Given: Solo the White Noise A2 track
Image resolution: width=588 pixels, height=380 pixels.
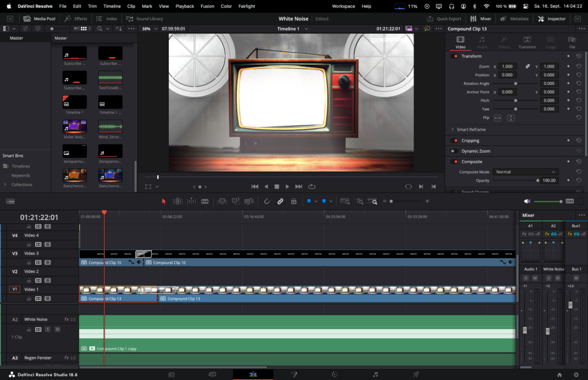Looking at the screenshot, I should 48,329.
